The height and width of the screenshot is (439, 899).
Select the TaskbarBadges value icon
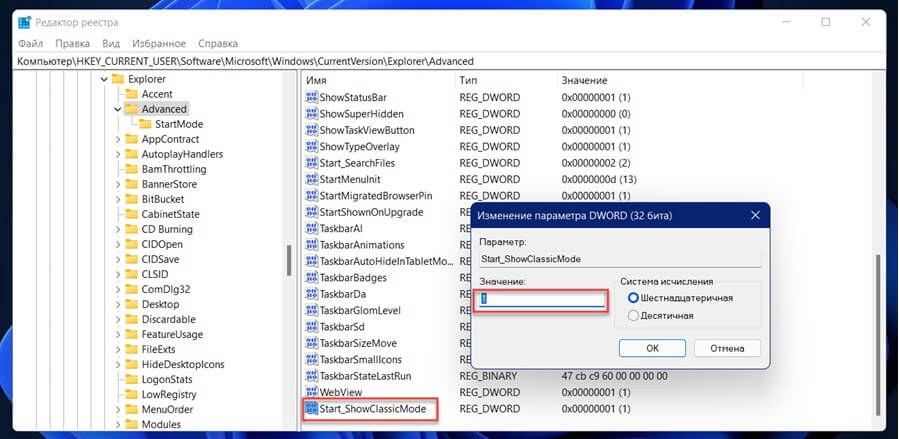(x=311, y=278)
